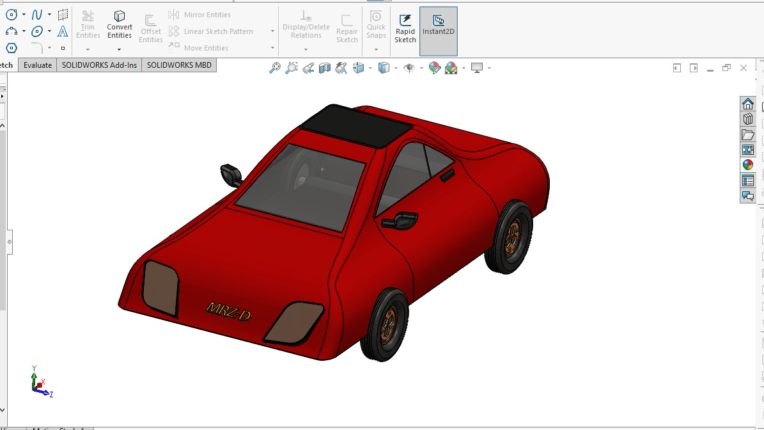Click Trim Entities tool
The width and height of the screenshot is (764, 430).
pyautogui.click(x=88, y=25)
